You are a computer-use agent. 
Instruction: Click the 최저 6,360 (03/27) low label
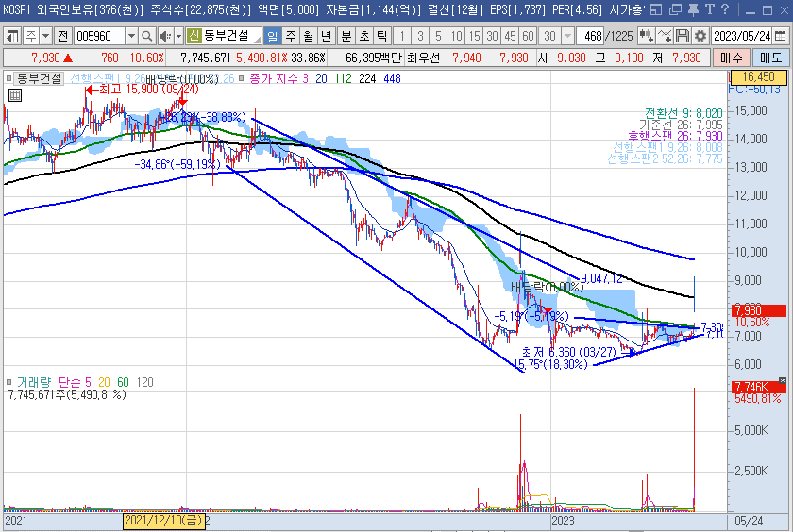569,352
